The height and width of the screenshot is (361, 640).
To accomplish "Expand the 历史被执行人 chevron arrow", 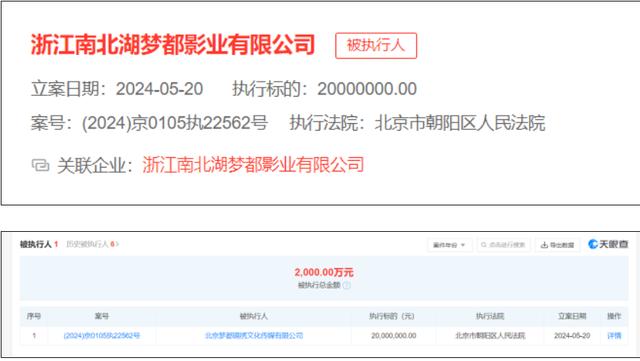I will click(x=117, y=244).
